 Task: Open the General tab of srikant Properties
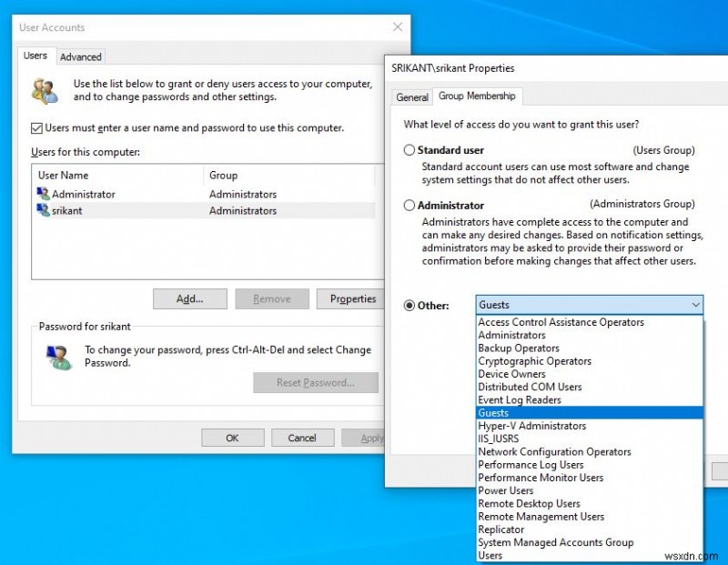click(411, 96)
